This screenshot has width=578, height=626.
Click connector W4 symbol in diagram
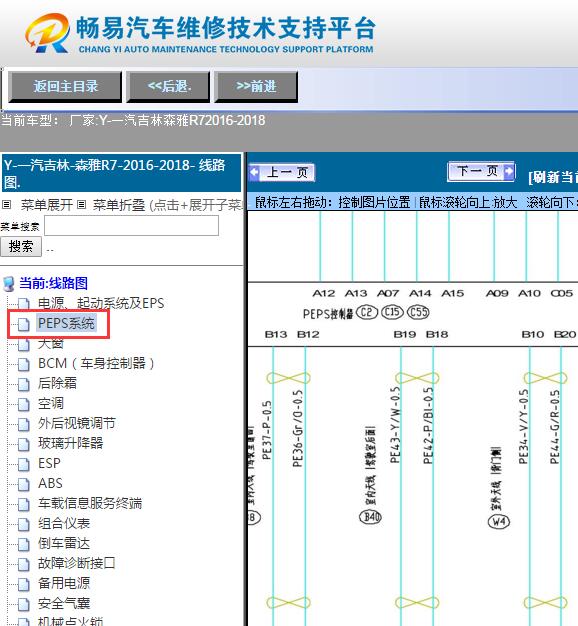click(x=499, y=521)
